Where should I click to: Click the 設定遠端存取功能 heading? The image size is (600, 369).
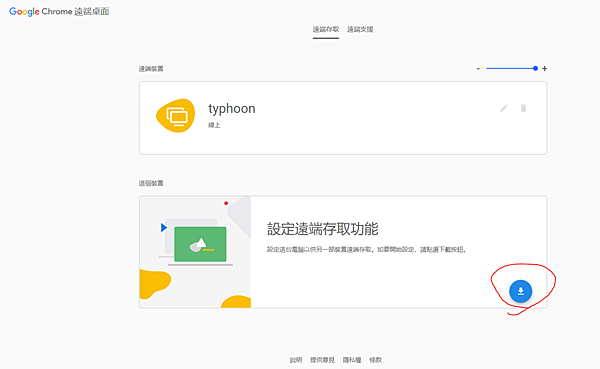[x=323, y=229]
